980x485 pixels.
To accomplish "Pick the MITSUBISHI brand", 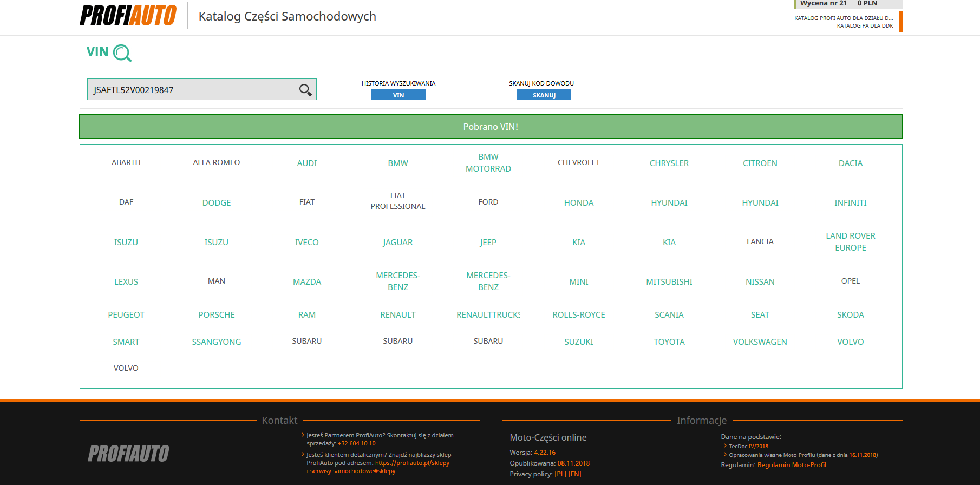I will coord(669,281).
